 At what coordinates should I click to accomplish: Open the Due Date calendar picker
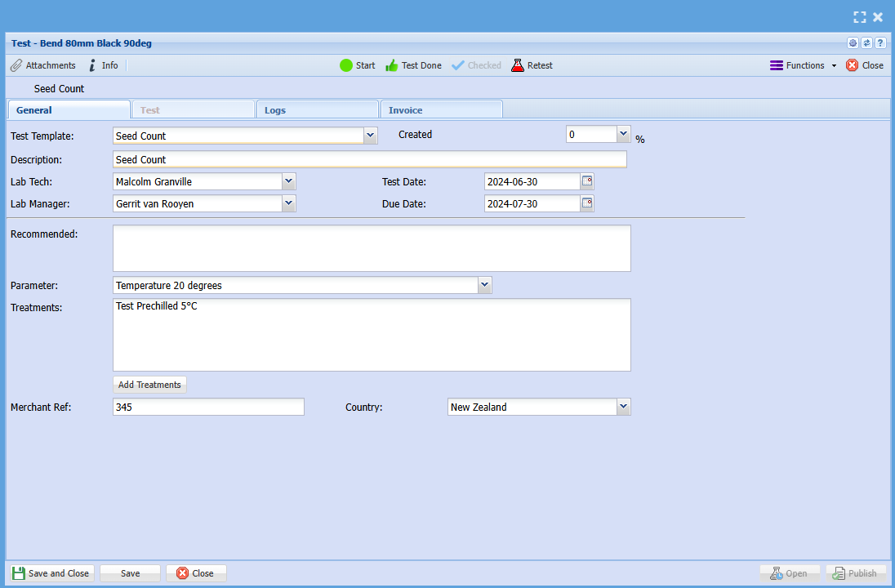coord(587,203)
